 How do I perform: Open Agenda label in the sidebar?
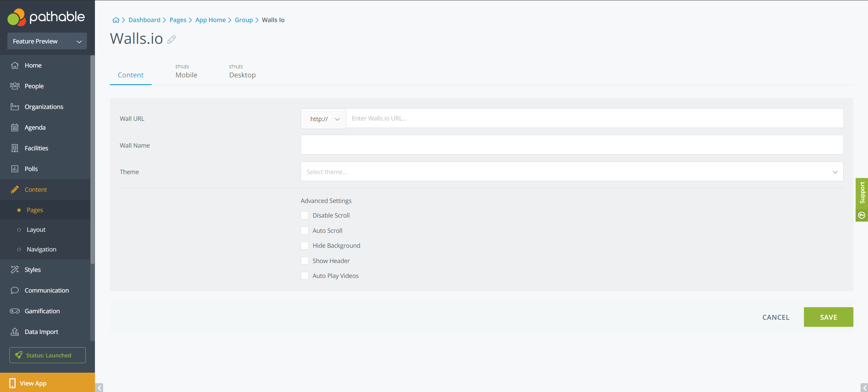point(35,127)
